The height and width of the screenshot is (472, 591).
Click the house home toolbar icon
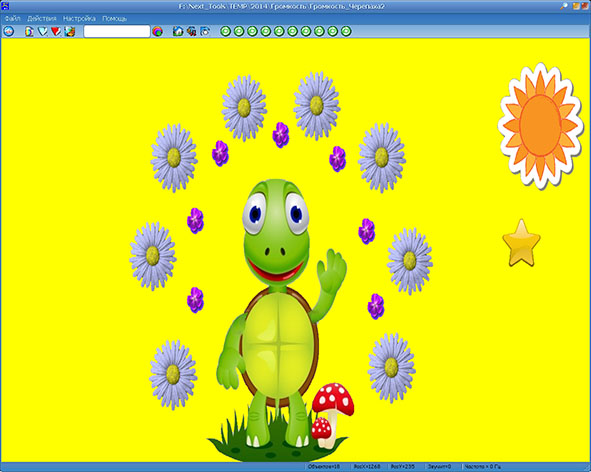point(178,31)
